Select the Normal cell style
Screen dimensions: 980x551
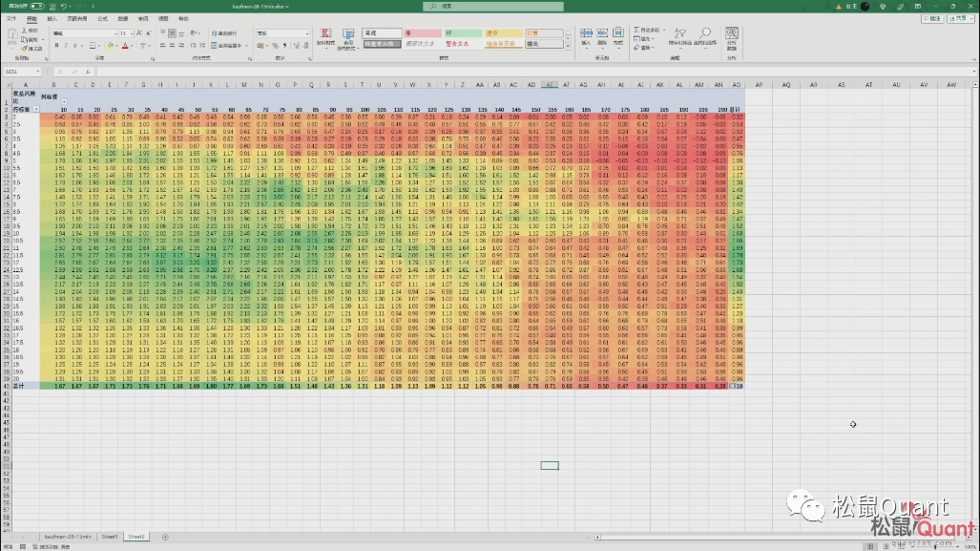[x=382, y=32]
